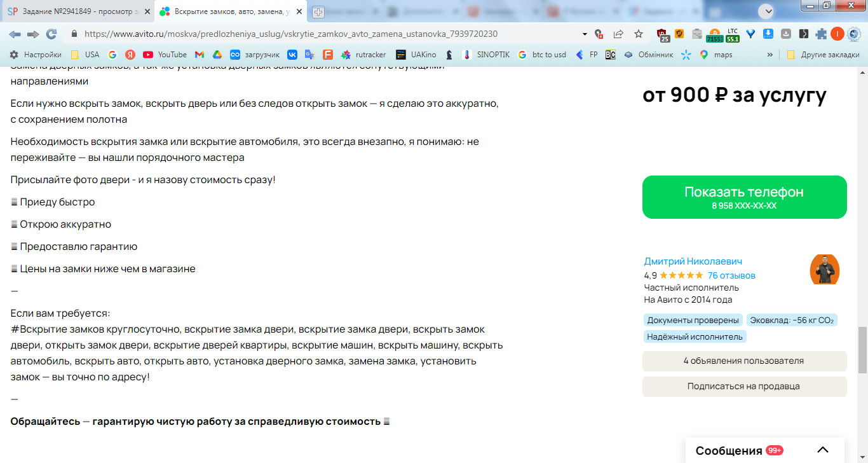Bookmark this page with the star icon
This screenshot has width=868, height=463.
[639, 34]
